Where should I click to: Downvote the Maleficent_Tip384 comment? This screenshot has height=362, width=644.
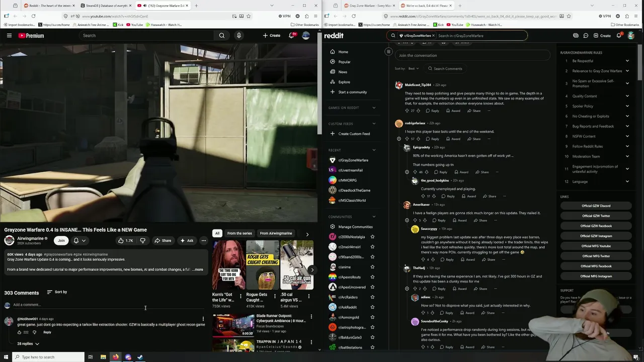(418, 111)
